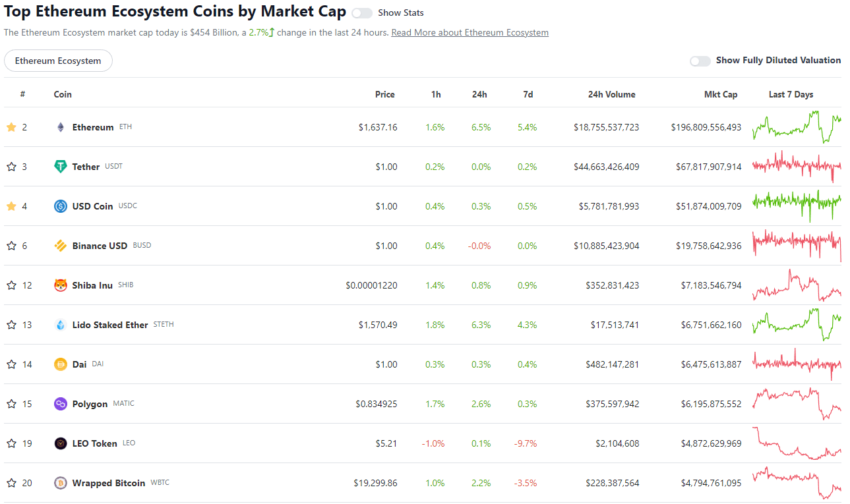This screenshot has height=504, width=850.
Task: Open Read More about Ethereum Ecosystem link
Action: 470,32
